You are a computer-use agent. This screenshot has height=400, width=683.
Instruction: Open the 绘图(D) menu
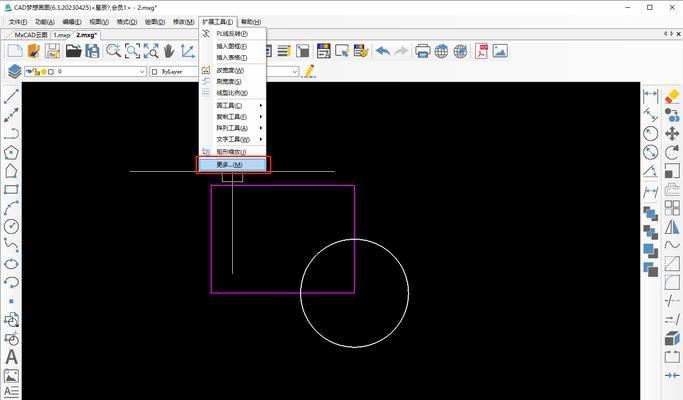[x=155, y=22]
